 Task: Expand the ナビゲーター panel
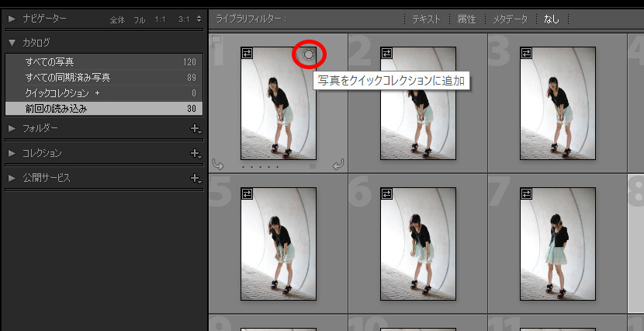pyautogui.click(x=12, y=19)
